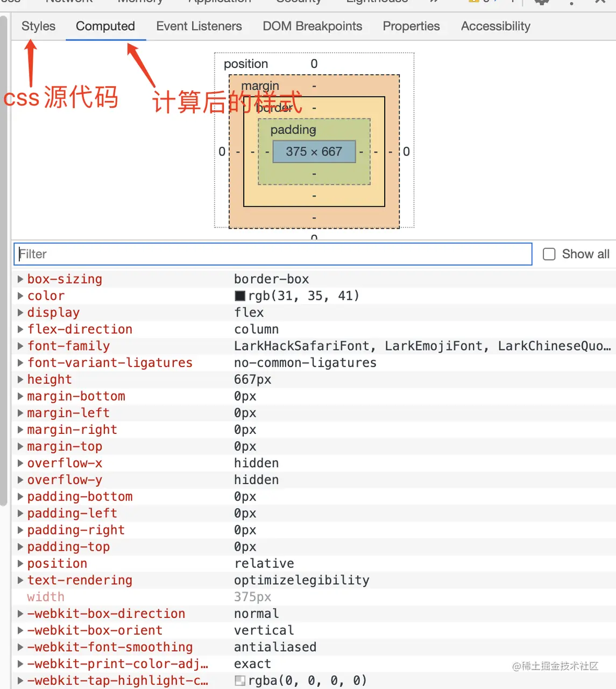The image size is (616, 689).
Task: Open the Accessibility tab
Action: 495,26
